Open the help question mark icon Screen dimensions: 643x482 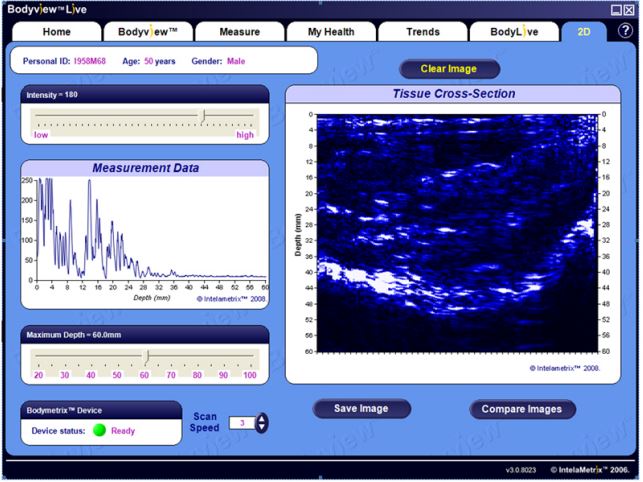pos(625,31)
